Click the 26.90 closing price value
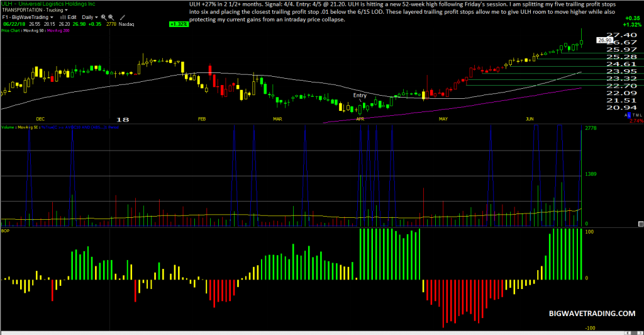This screenshot has width=644, height=335. point(79,25)
